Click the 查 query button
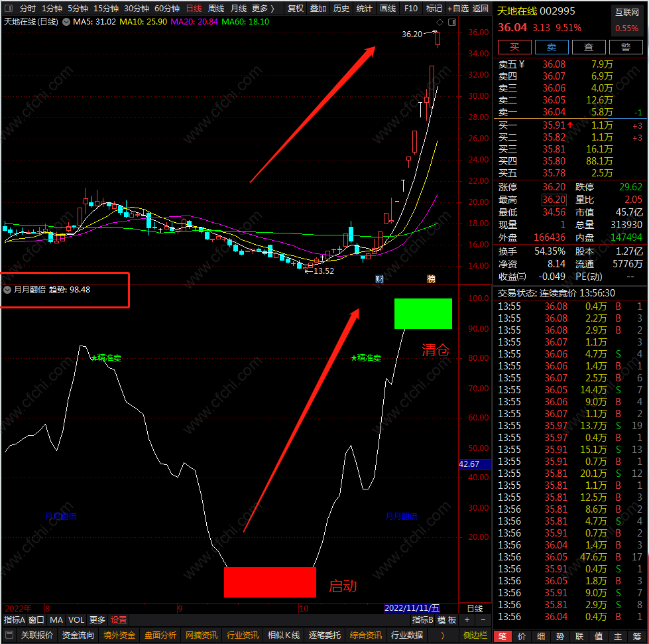This screenshot has height=644, width=649. click(589, 47)
